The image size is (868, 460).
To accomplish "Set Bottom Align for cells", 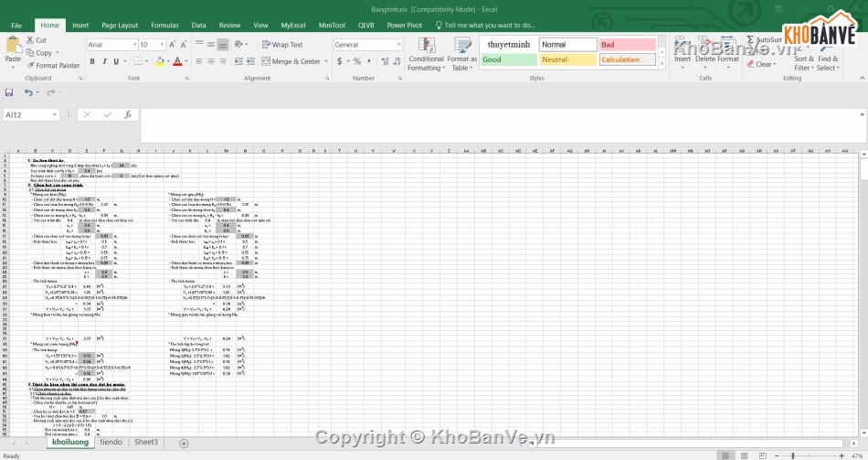I will pos(223,44).
